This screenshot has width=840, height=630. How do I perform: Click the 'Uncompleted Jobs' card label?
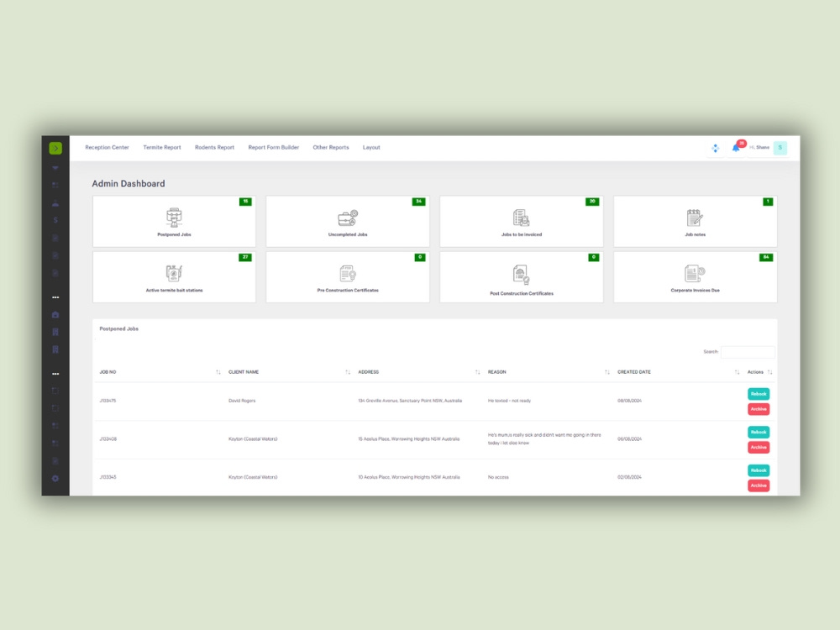[348, 234]
